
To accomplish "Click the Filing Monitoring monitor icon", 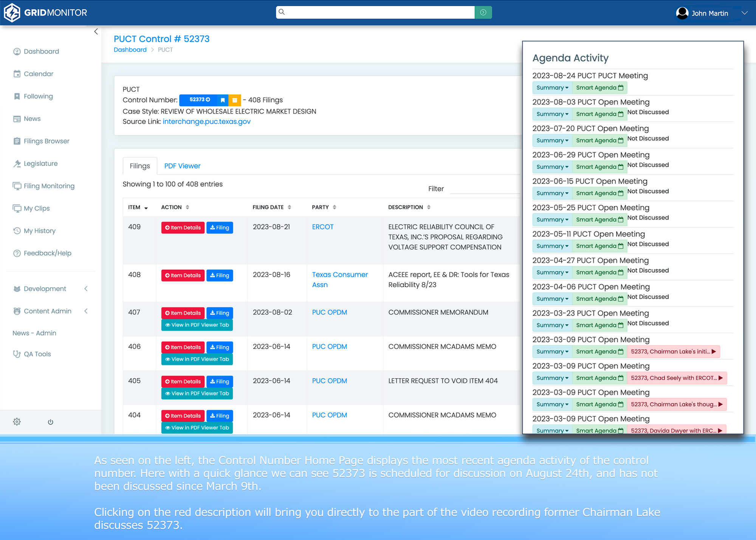I will 17,186.
